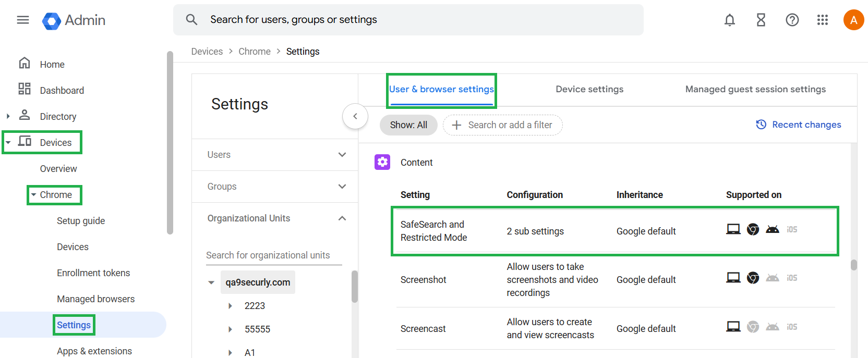The image size is (868, 358).
Task: Click the Show: All filter chip
Action: click(408, 125)
